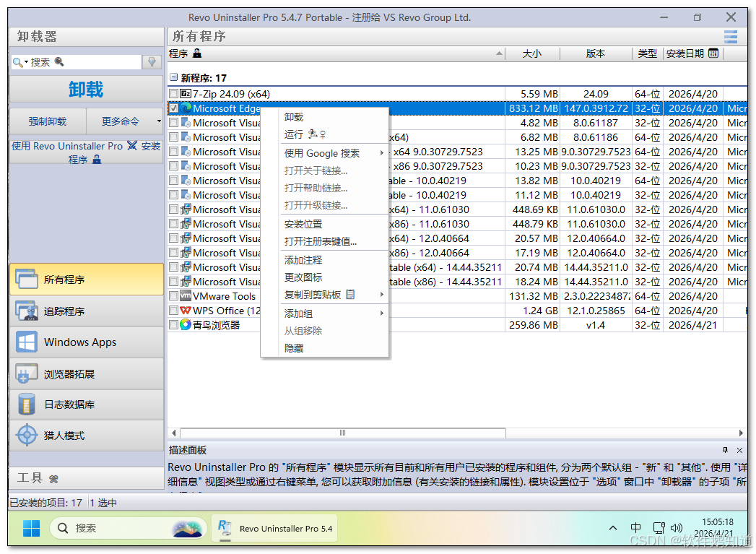This screenshot has height=554, width=756.
Task: Click the tools wrench icon beside 工具
Action: [x=53, y=479]
